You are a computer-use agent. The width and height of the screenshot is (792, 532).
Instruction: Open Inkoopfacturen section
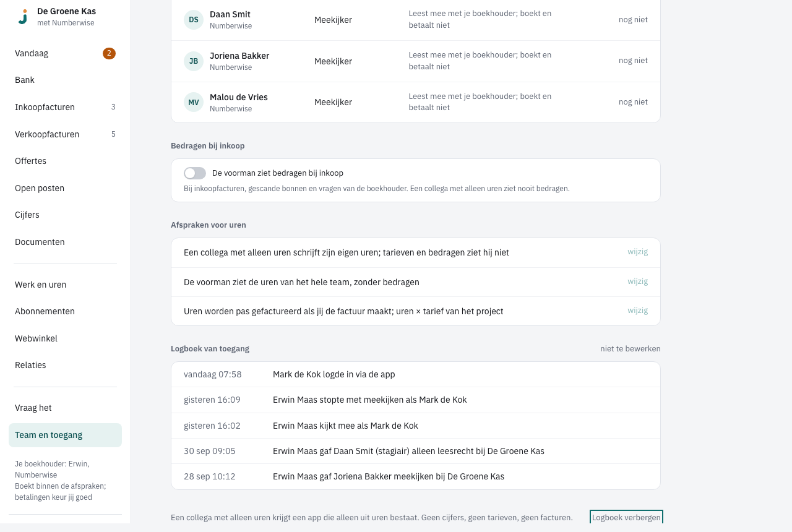coord(65,107)
